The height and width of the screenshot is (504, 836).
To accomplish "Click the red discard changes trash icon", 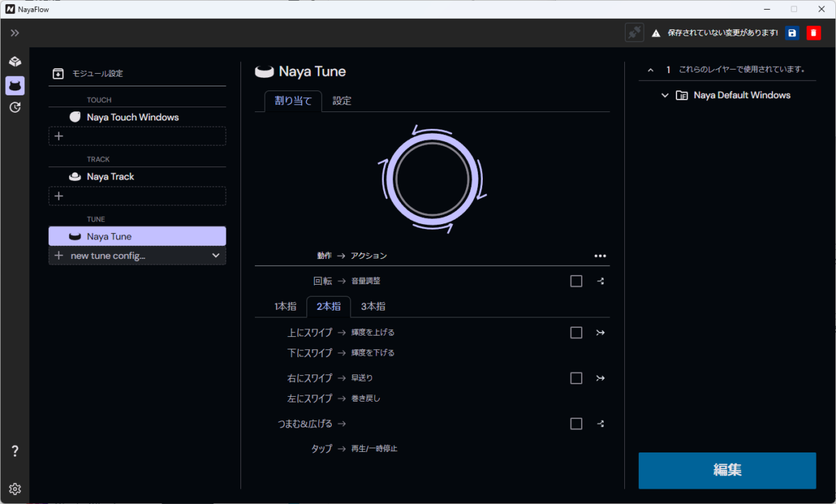I will (x=814, y=33).
